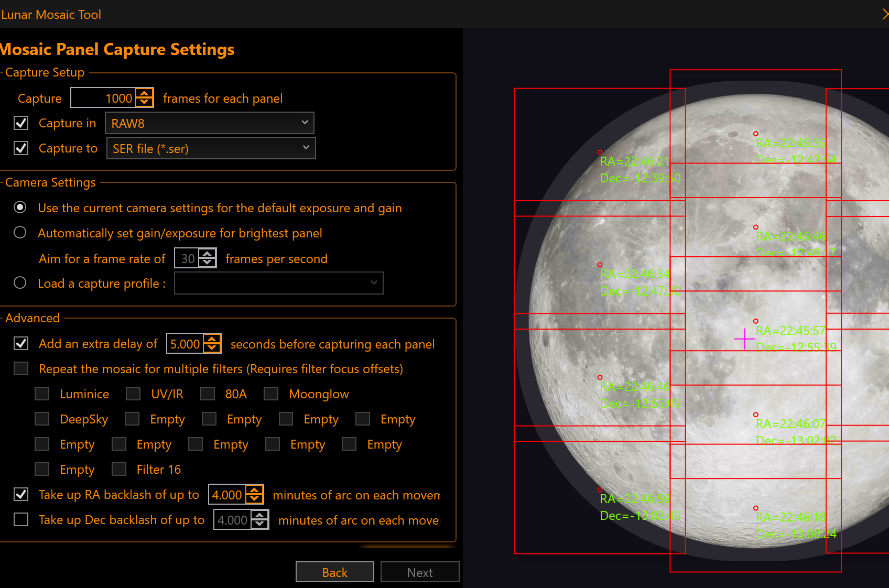Check the 80A filter box
This screenshot has width=889, height=588.
(208, 394)
